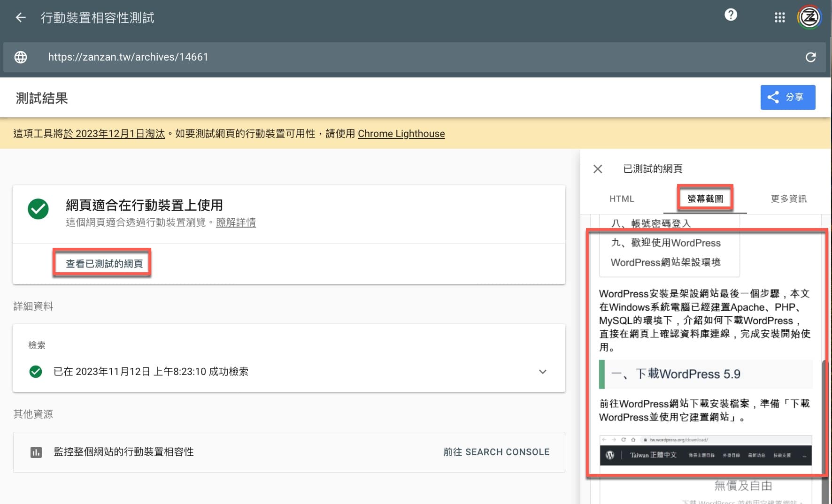Click the green check beside 網頁適合在行動裝置上使用
The image size is (832, 504).
[38, 209]
